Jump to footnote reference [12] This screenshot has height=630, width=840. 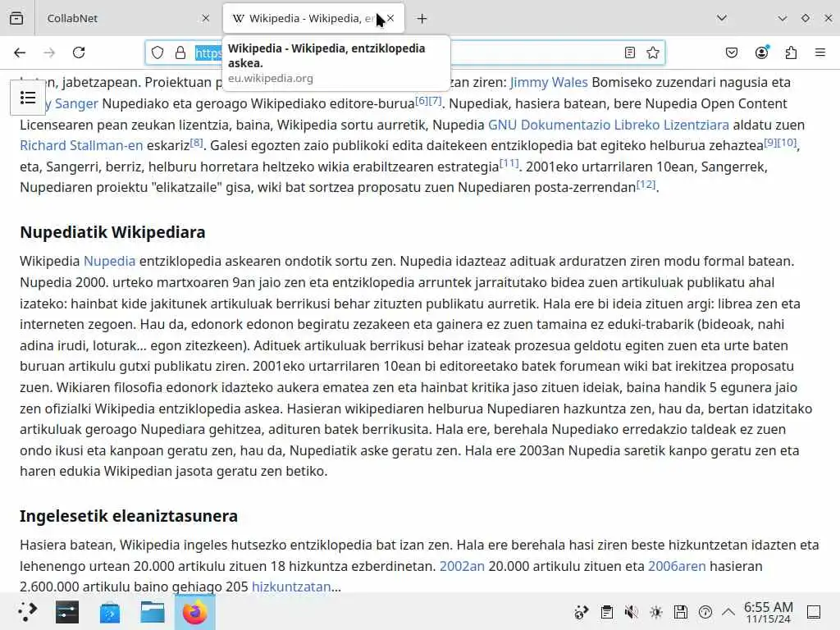click(x=646, y=184)
